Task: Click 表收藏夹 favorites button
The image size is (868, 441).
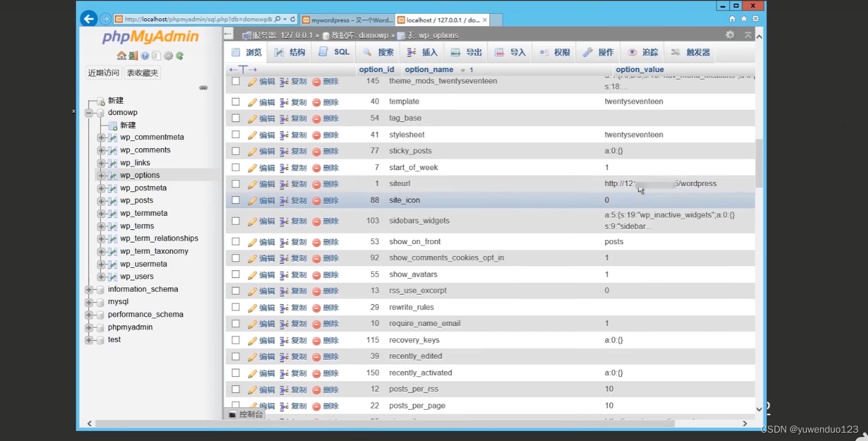Action: pyautogui.click(x=142, y=73)
